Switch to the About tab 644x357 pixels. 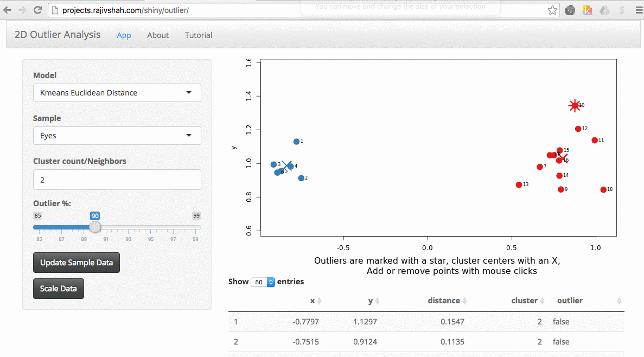click(x=158, y=35)
